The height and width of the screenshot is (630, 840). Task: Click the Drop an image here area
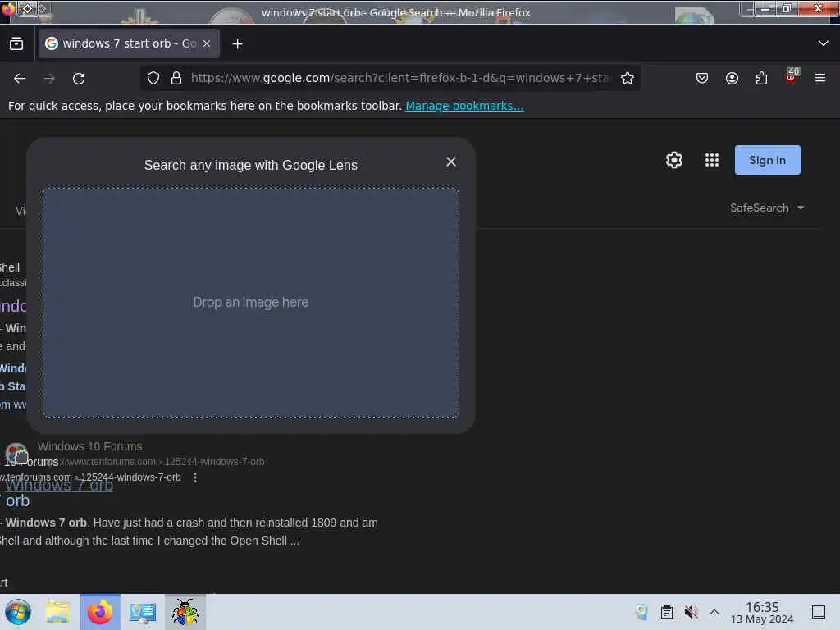(251, 302)
